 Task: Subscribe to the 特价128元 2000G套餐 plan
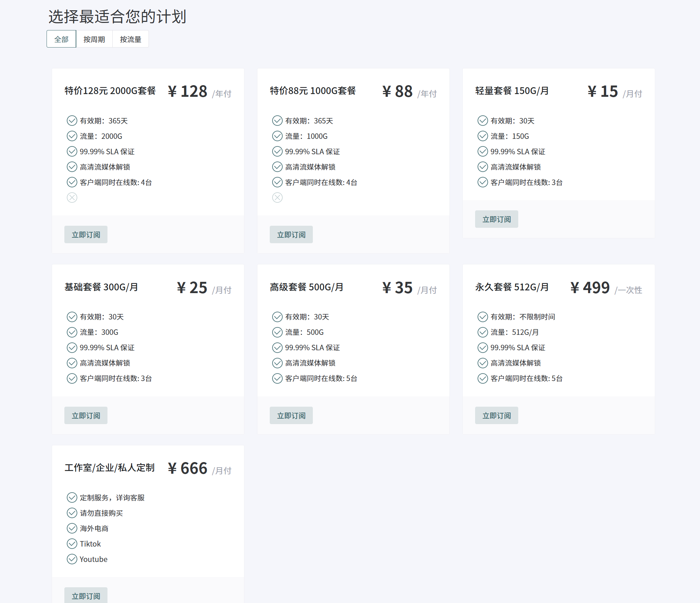[86, 235]
